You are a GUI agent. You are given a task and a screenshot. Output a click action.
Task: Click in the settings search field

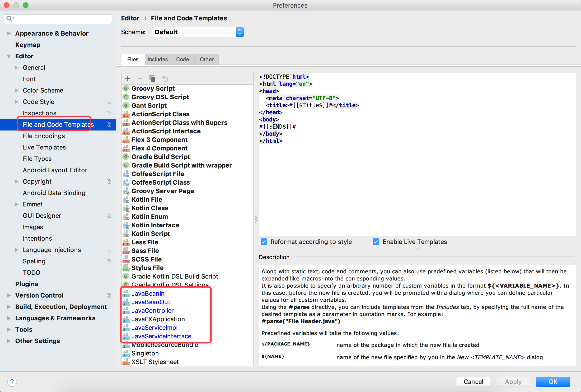click(x=58, y=19)
